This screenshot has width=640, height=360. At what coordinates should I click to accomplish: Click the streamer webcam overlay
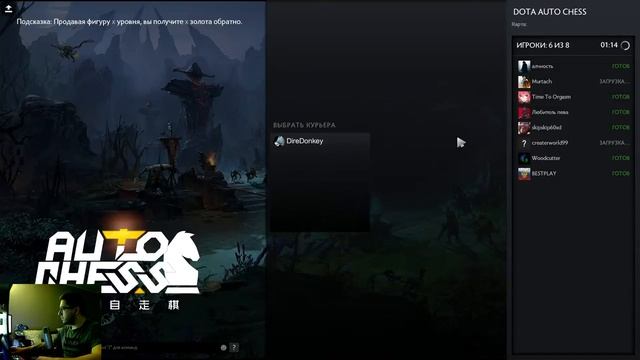tap(51, 322)
